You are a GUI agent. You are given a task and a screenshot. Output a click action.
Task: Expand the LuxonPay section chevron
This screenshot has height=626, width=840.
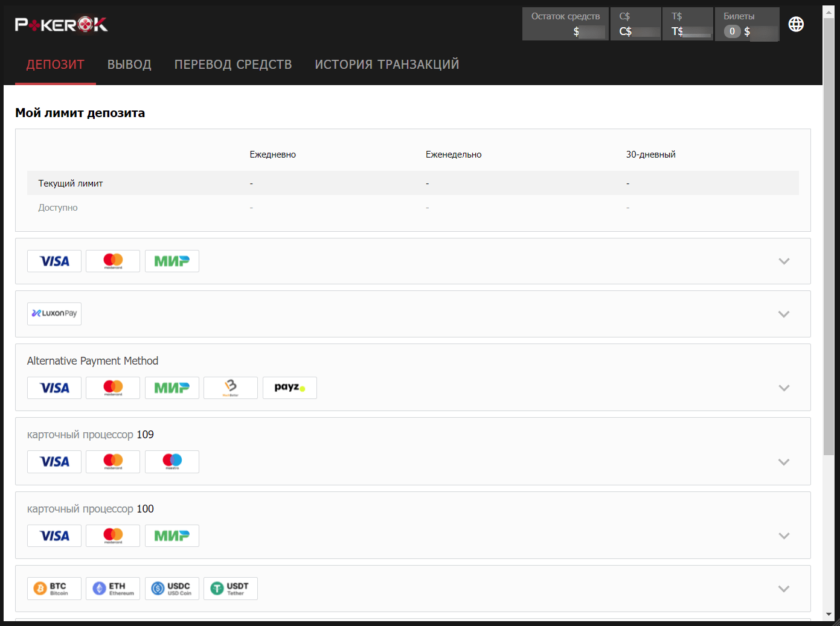point(784,314)
